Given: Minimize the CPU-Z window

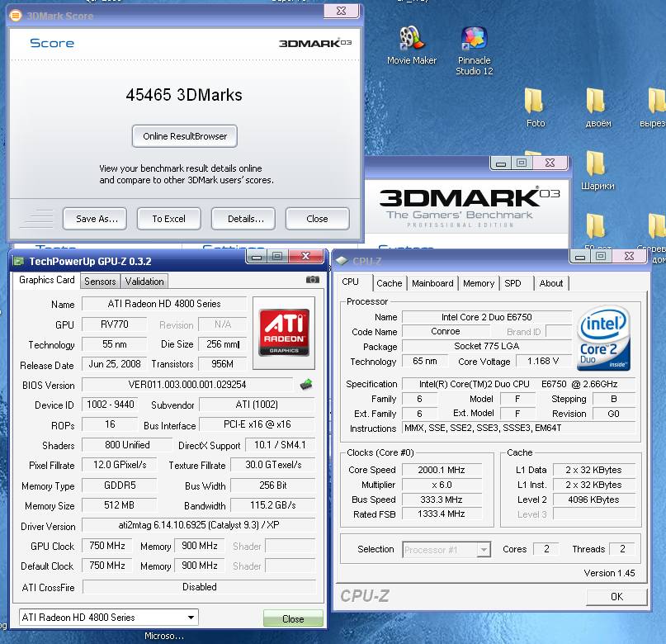Looking at the screenshot, I should pyautogui.click(x=580, y=257).
